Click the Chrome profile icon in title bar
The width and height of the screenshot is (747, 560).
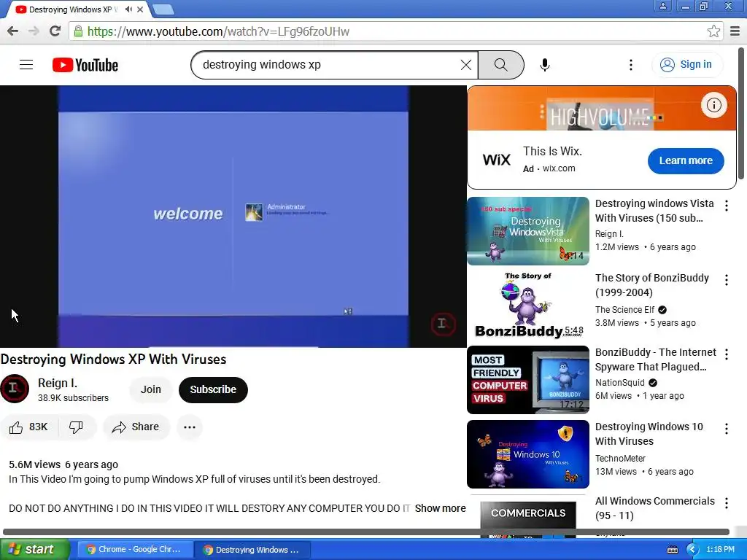[662, 6]
